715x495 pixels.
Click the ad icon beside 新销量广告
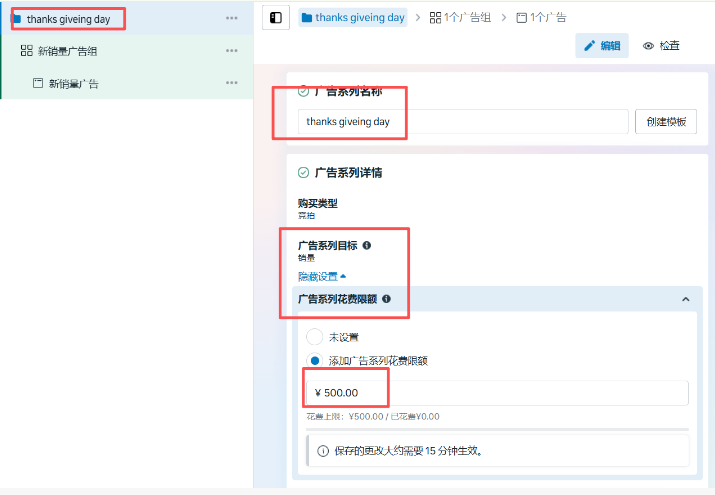coord(38,83)
